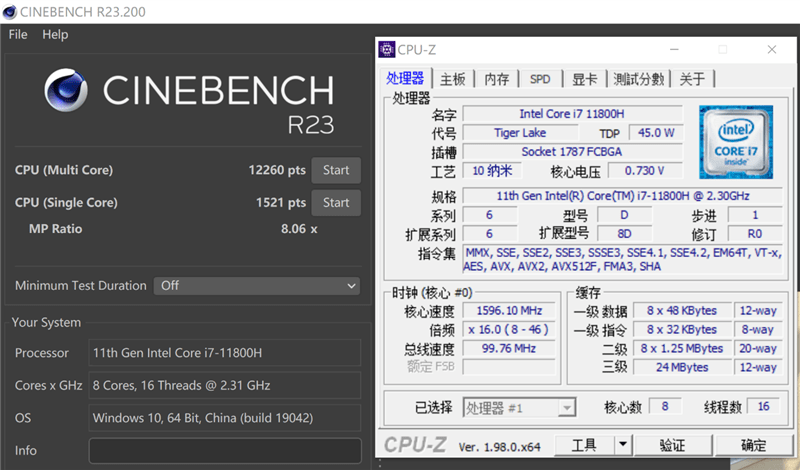
Task: Start the CPU Single Core test
Action: pos(336,203)
